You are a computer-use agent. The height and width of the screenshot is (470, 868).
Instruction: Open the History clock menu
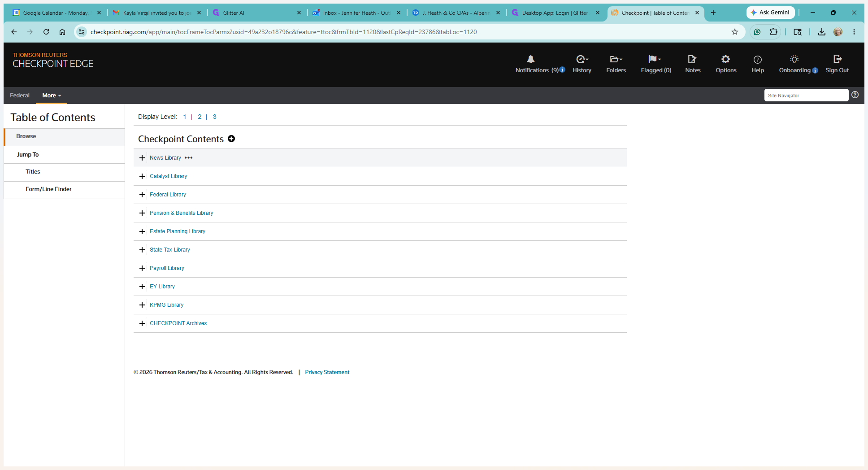[x=582, y=59]
